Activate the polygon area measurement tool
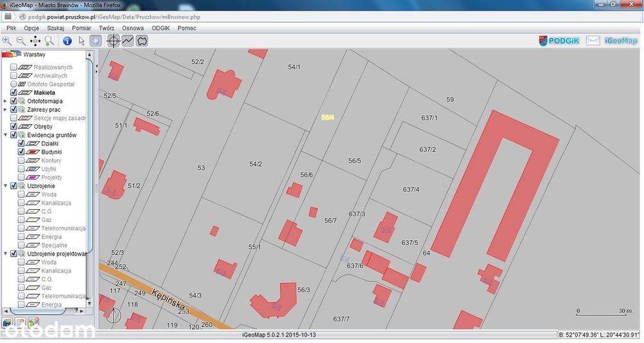 pos(142,41)
